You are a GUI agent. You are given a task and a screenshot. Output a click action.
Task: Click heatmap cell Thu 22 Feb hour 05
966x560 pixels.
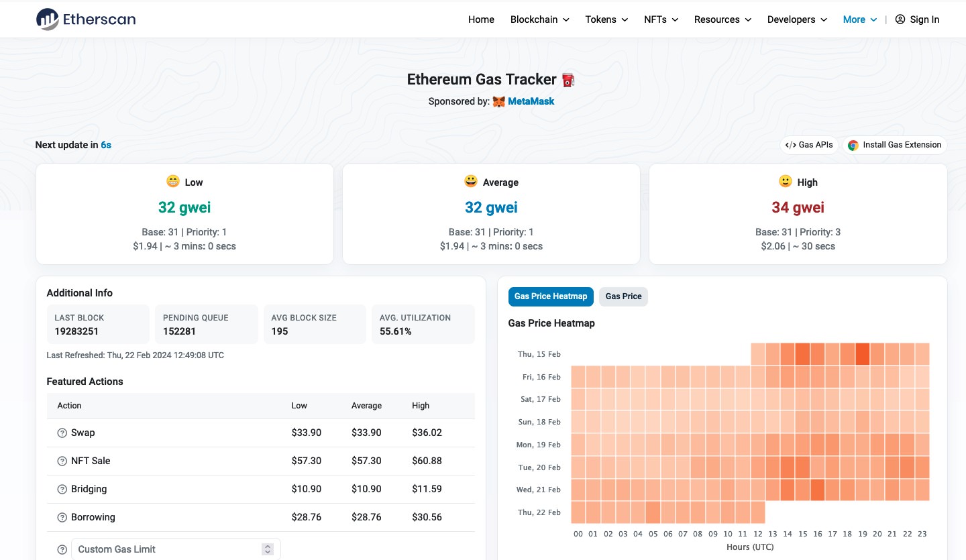coord(653,512)
